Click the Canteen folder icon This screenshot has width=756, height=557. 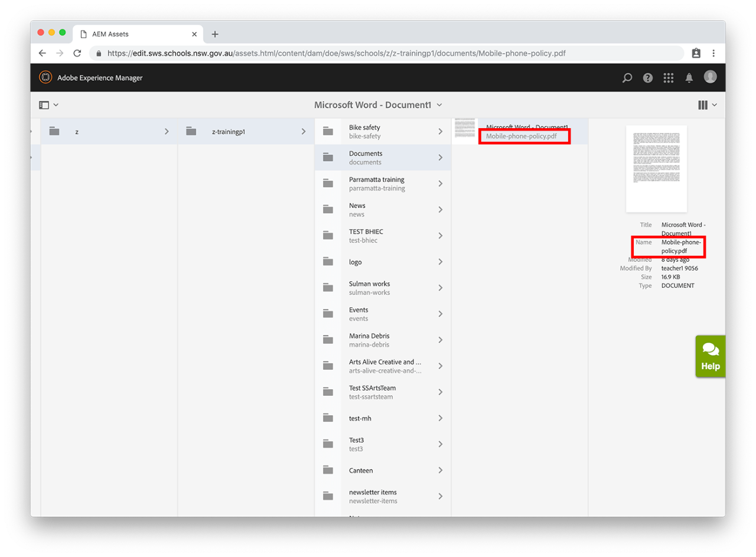pos(328,470)
